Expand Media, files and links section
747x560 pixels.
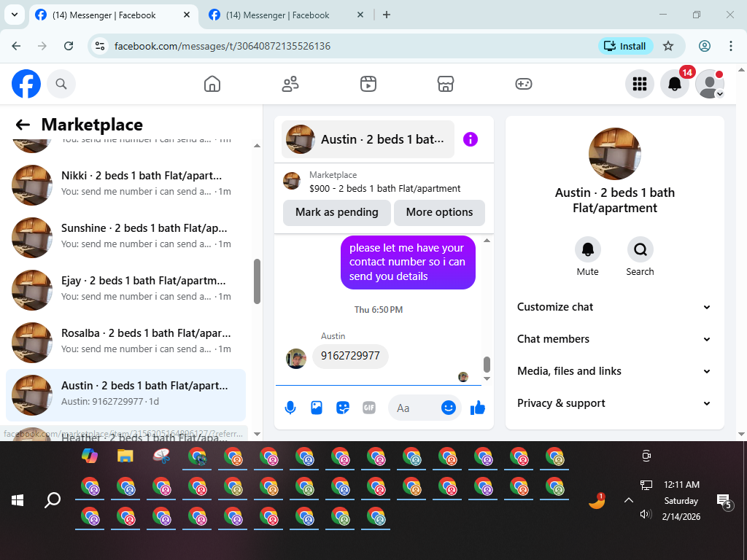coord(614,371)
